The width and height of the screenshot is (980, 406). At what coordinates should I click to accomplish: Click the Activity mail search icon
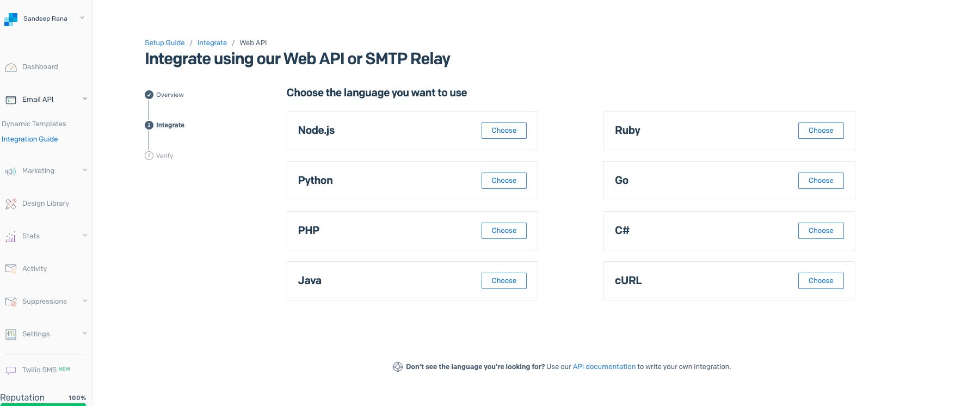(x=11, y=269)
